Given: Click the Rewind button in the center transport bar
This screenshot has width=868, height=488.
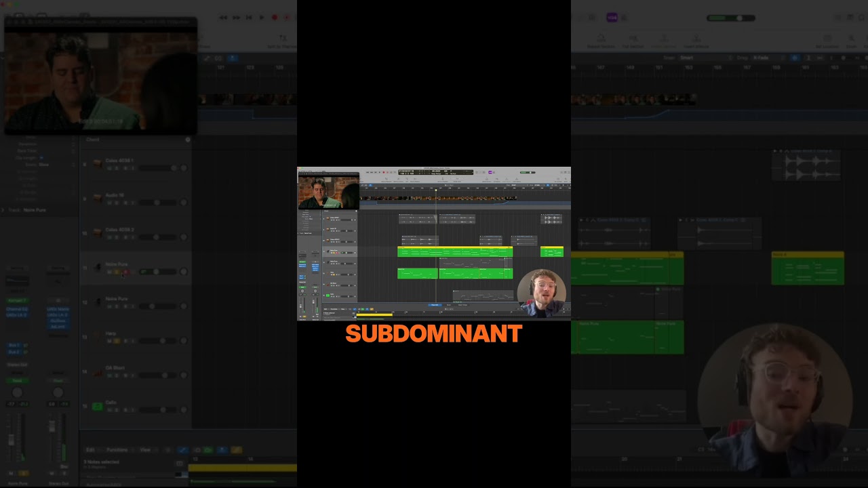Looking at the screenshot, I should tap(368, 172).
